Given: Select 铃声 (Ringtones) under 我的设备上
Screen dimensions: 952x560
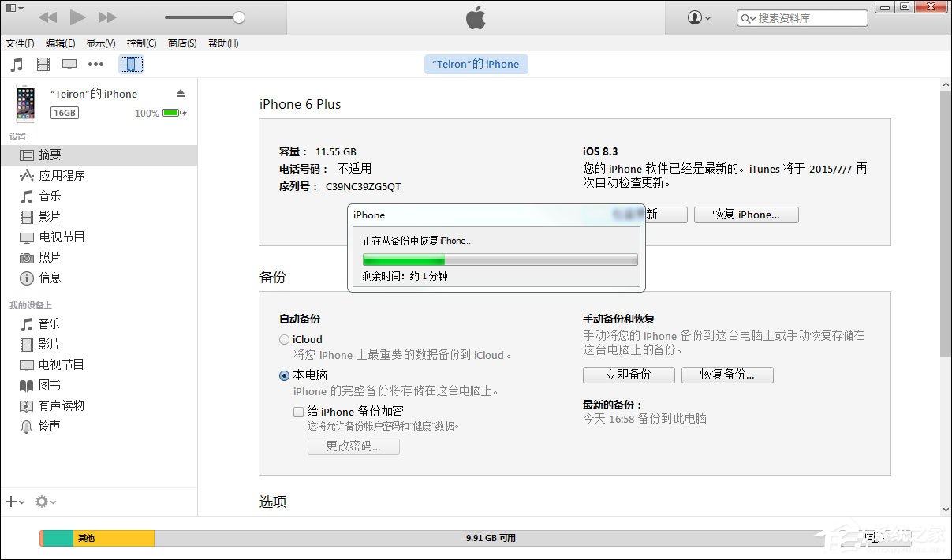Looking at the screenshot, I should 49,426.
